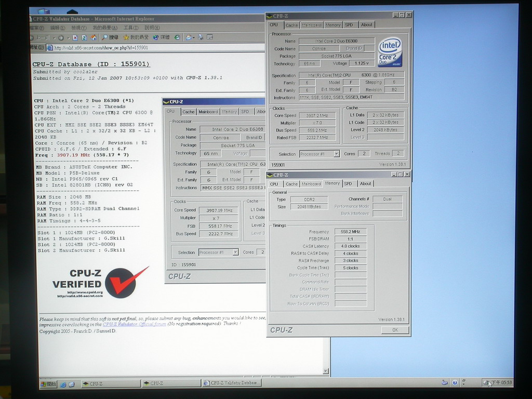Viewport: 532px width, 399px height.
Task: Show browsing History from IE toolbar
Action: tap(177, 37)
